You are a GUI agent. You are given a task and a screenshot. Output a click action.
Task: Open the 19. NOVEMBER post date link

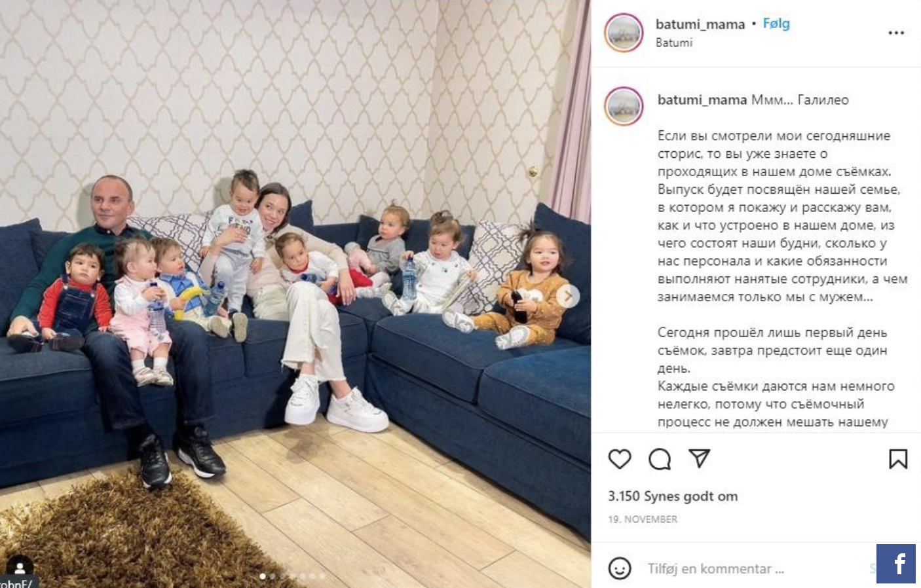tap(643, 519)
